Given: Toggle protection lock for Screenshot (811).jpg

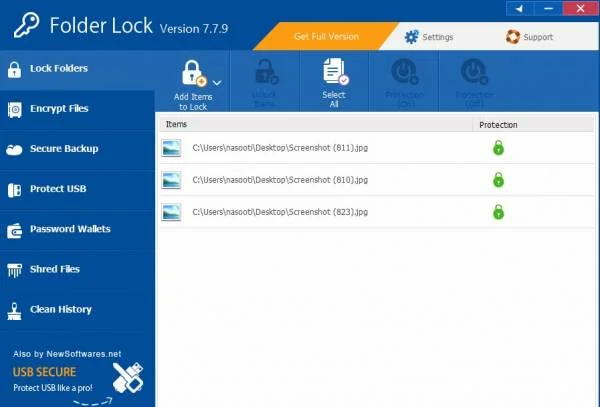Looking at the screenshot, I should [498, 148].
